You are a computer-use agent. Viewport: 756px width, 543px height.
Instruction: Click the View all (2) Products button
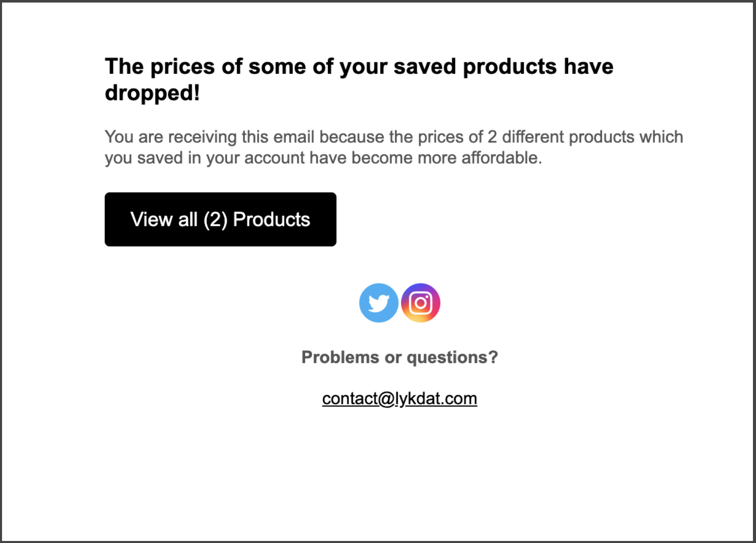[x=220, y=219]
